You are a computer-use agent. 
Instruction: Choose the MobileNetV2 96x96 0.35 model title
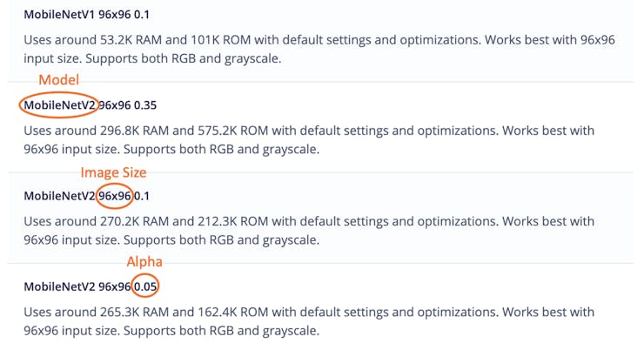click(x=90, y=105)
